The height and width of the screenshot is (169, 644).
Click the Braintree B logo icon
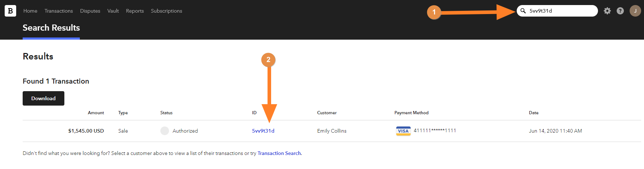pos(10,11)
